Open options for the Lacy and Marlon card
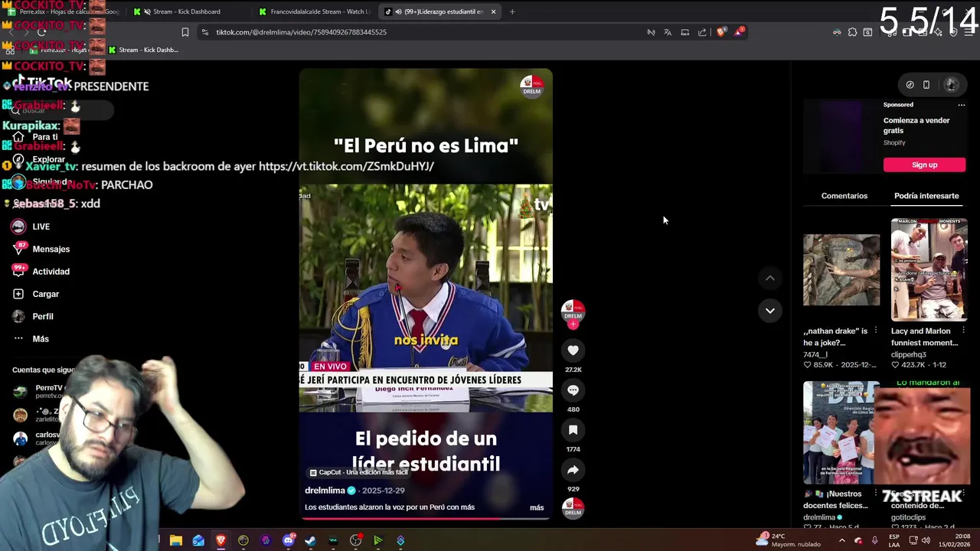This screenshot has height=551, width=980. [963, 331]
